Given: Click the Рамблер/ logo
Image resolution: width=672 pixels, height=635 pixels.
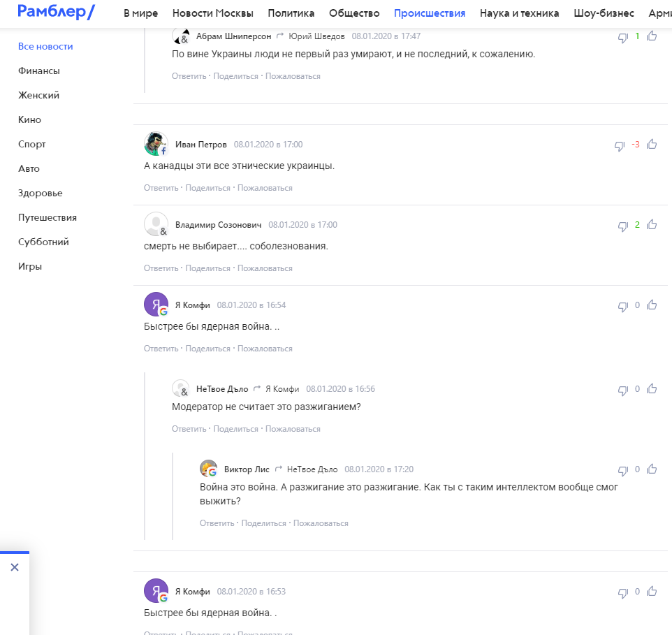Looking at the screenshot, I should [x=56, y=12].
